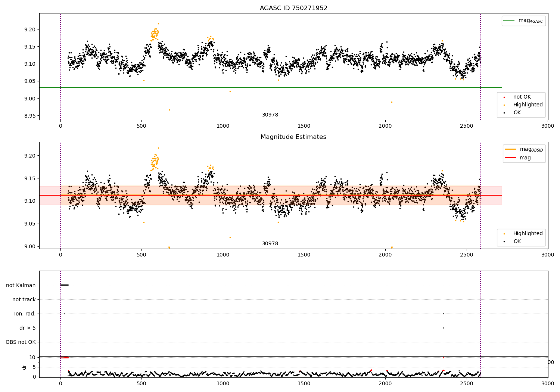Click the black point on 'dr > 5' row
Image resolution: width=560 pixels, height=392 pixels.
(x=444, y=328)
